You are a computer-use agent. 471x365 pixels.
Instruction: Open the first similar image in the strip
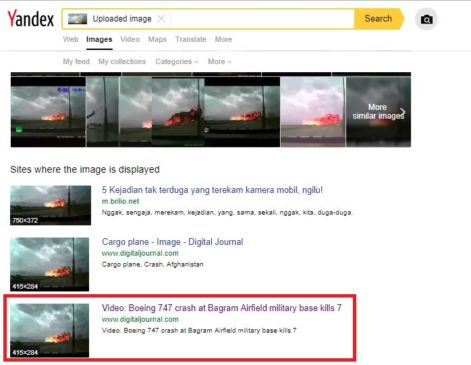(48, 112)
